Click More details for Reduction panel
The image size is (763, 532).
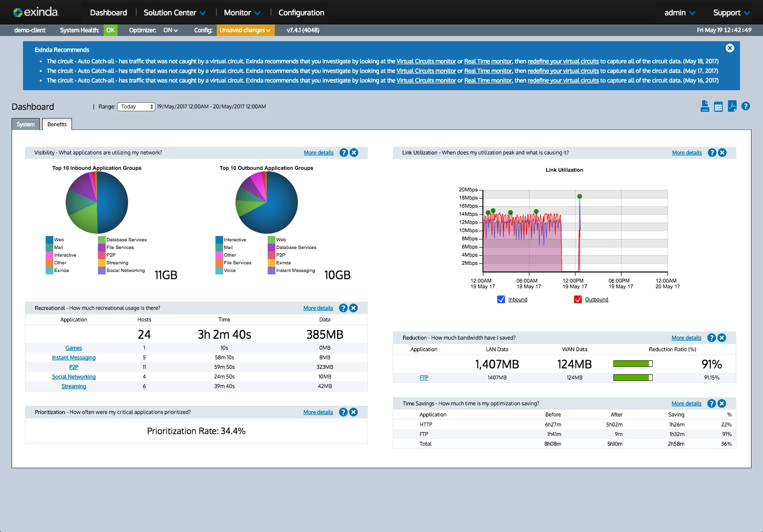(686, 338)
